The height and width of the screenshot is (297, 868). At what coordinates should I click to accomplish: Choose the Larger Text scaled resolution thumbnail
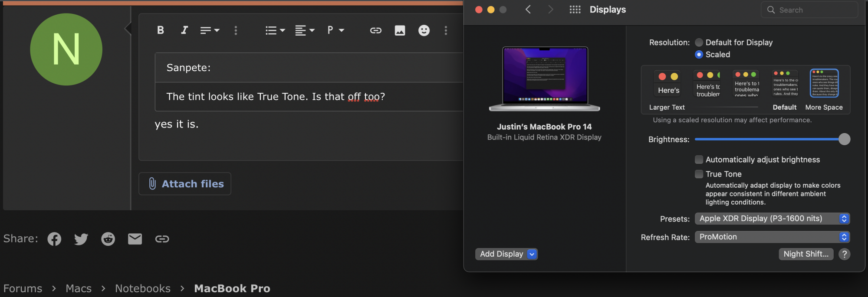click(x=668, y=83)
